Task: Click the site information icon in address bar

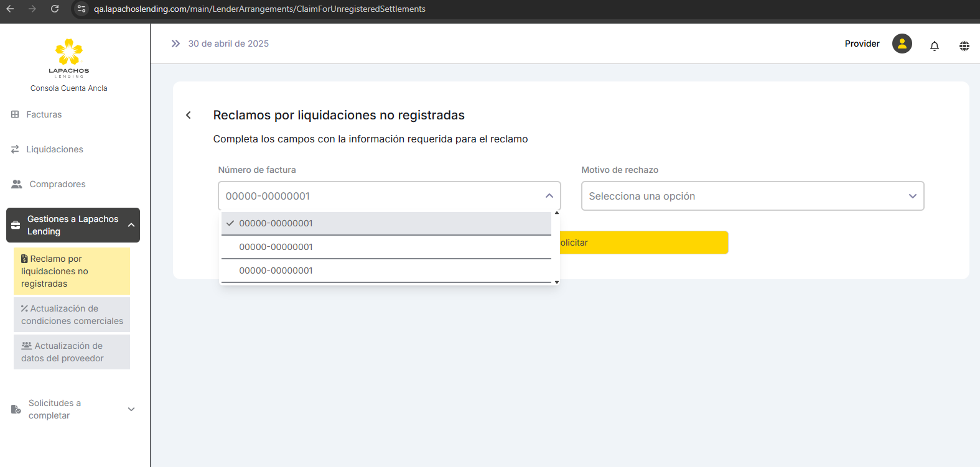Action: (82, 9)
